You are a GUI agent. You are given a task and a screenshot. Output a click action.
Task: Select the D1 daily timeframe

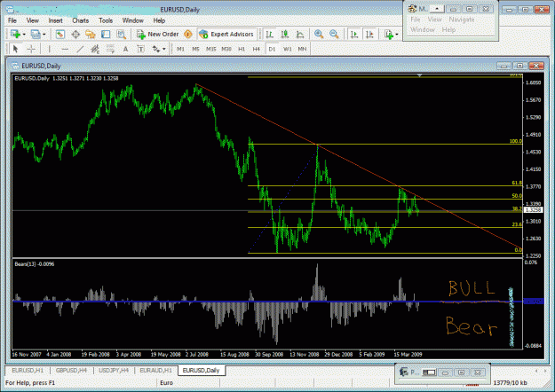tap(272, 49)
